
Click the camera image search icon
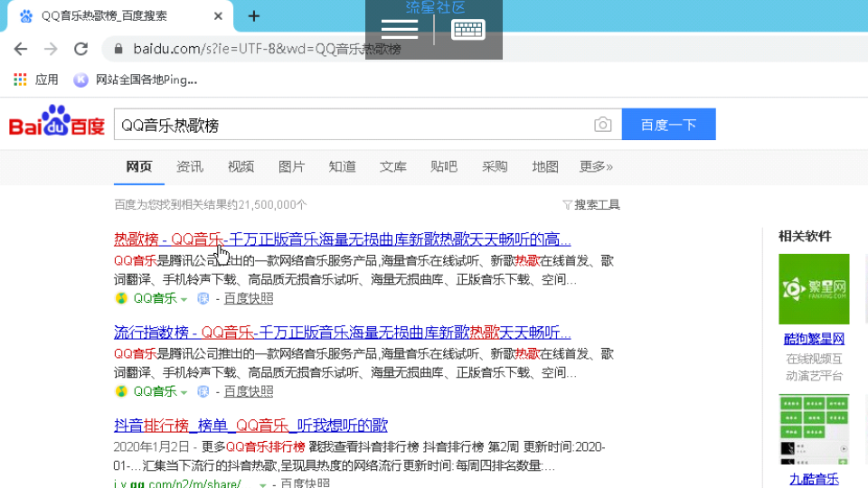click(603, 125)
